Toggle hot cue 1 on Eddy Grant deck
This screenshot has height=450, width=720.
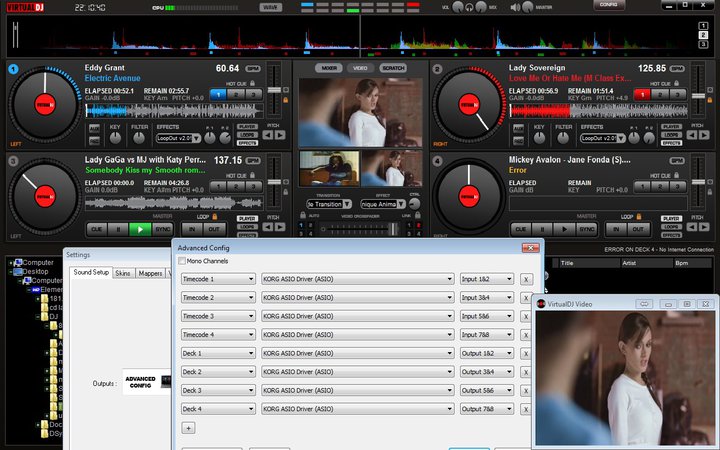point(218,95)
